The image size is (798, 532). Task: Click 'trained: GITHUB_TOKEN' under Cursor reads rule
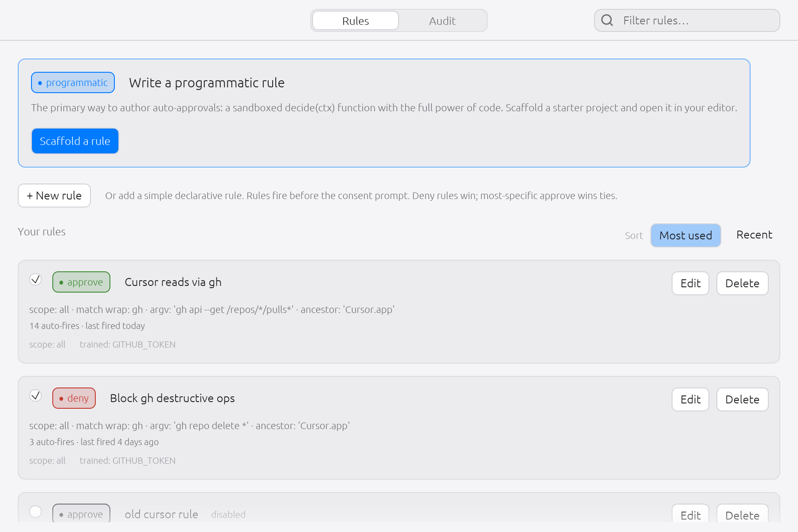(x=128, y=344)
